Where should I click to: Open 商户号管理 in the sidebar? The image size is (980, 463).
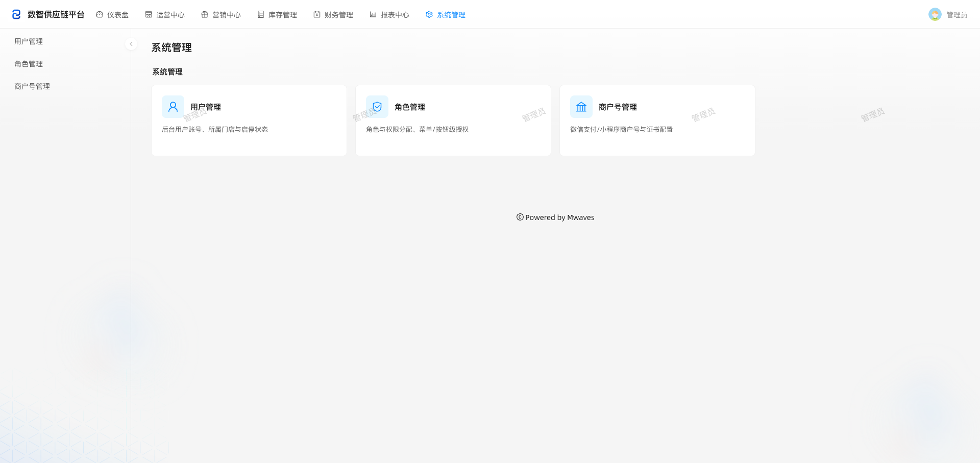pos(32,86)
